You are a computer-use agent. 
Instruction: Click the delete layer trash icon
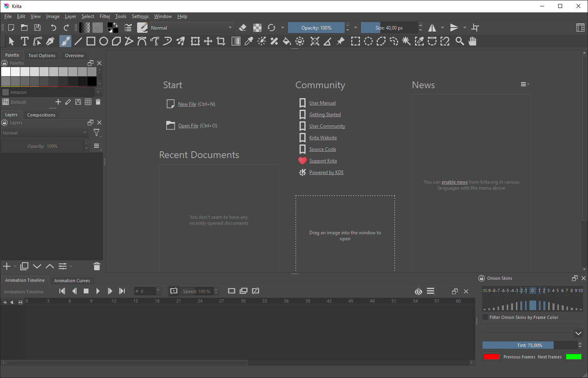point(97,266)
